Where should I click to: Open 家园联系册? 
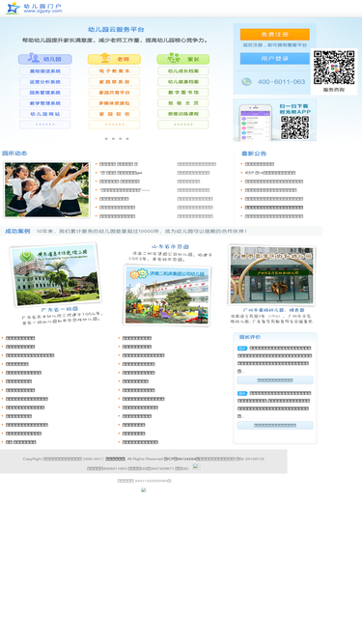point(114,82)
